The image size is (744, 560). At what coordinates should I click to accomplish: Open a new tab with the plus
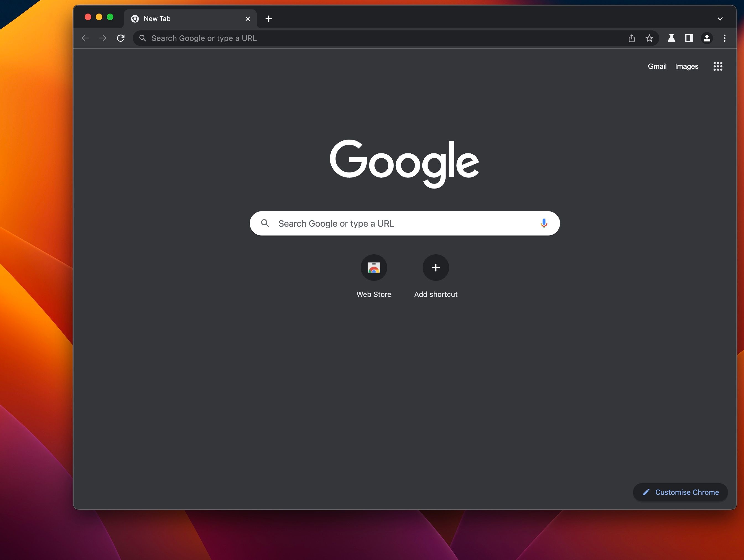pos(268,19)
